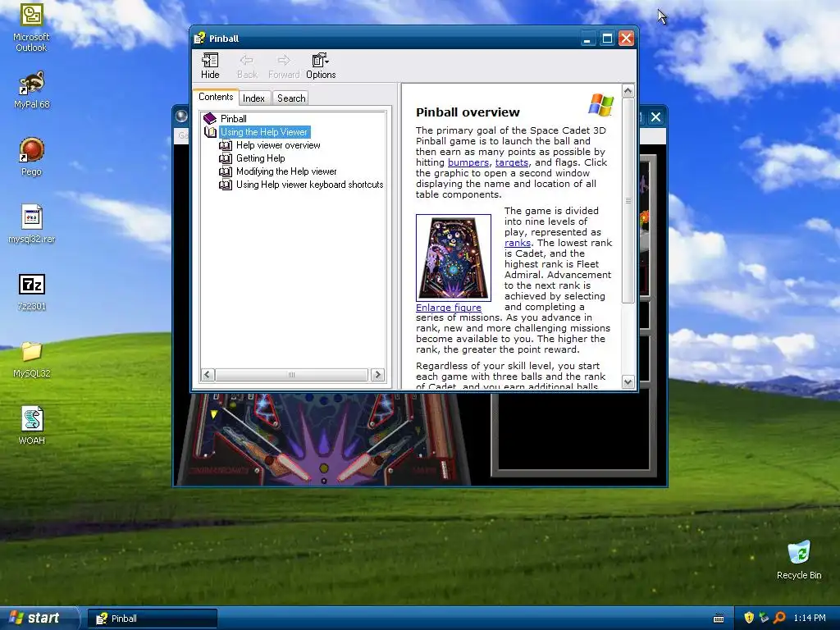Select the Pego desktop shortcut
Screen dimensions: 840x630
coord(31,157)
